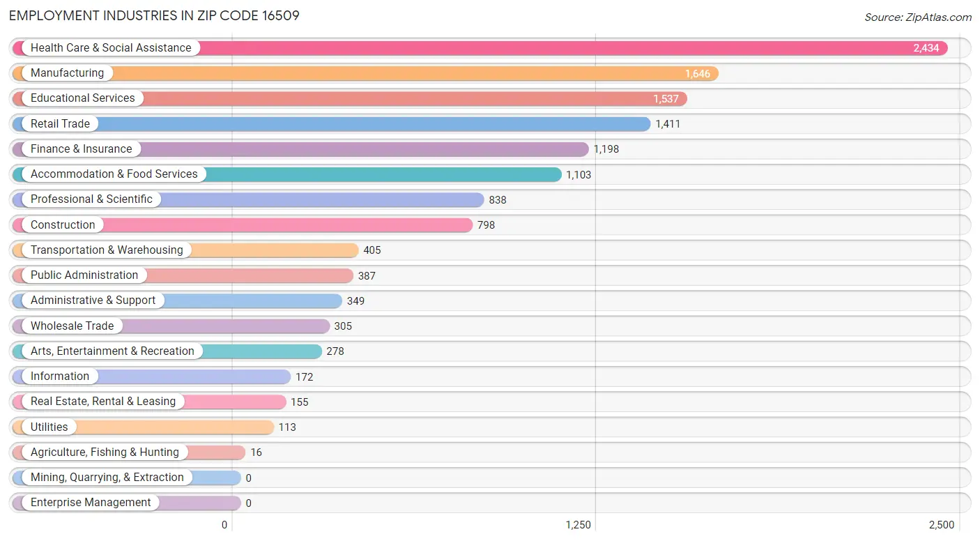Click the teal Accommodation & Food Services bar
Image resolution: width=980 pixels, height=541 pixels.
287,174
